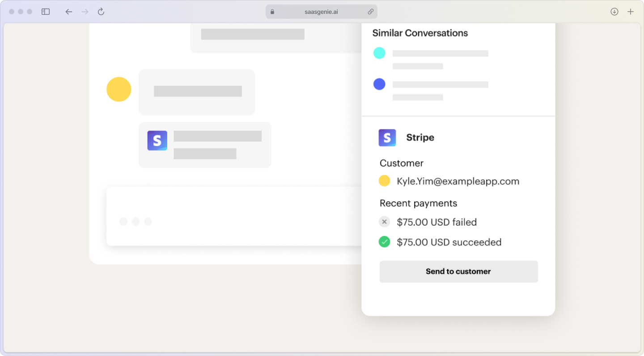Screen dimensions: 644x356
Task: Click the Stripe icon in the chat message
Action: [x=157, y=140]
